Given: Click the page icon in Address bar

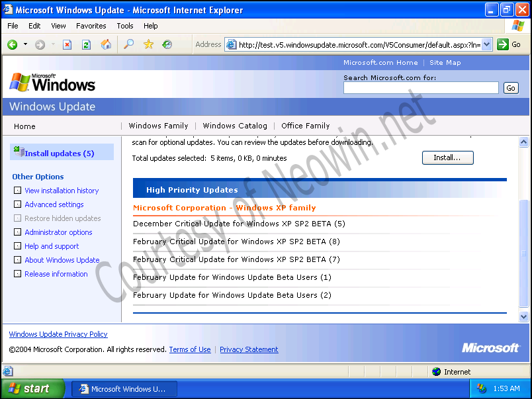Looking at the screenshot, I should pyautogui.click(x=231, y=44).
